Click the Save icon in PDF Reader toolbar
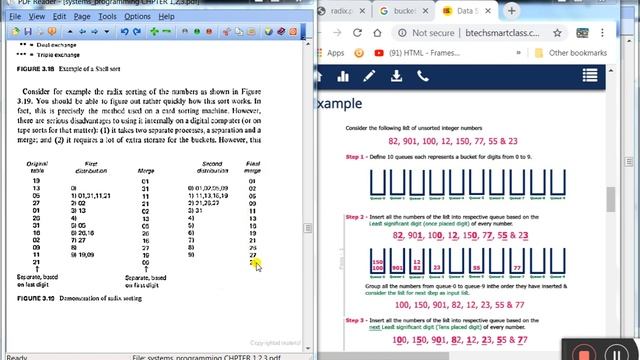640x360 pixels. point(28,31)
